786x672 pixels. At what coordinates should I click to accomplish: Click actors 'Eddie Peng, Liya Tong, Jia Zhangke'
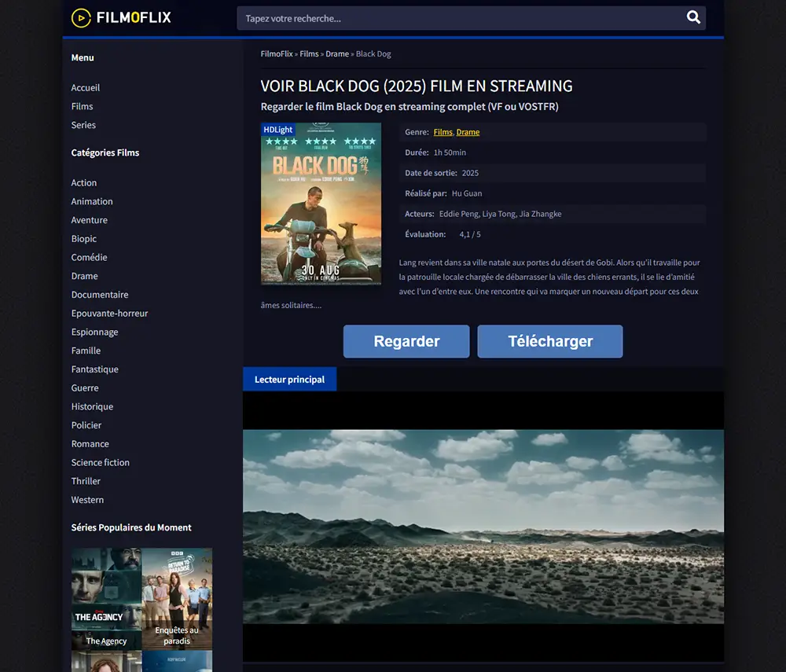[500, 214]
